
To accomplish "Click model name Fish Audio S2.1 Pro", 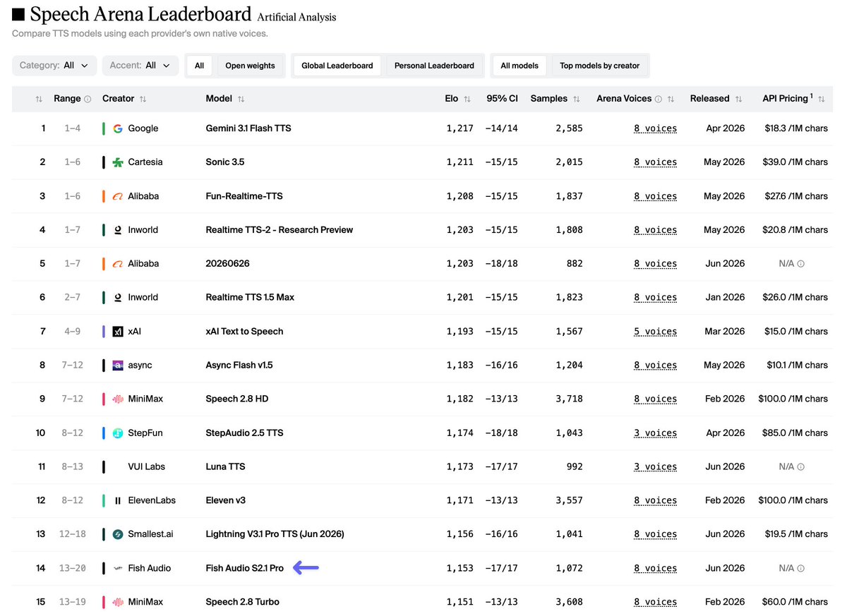I will [245, 569].
